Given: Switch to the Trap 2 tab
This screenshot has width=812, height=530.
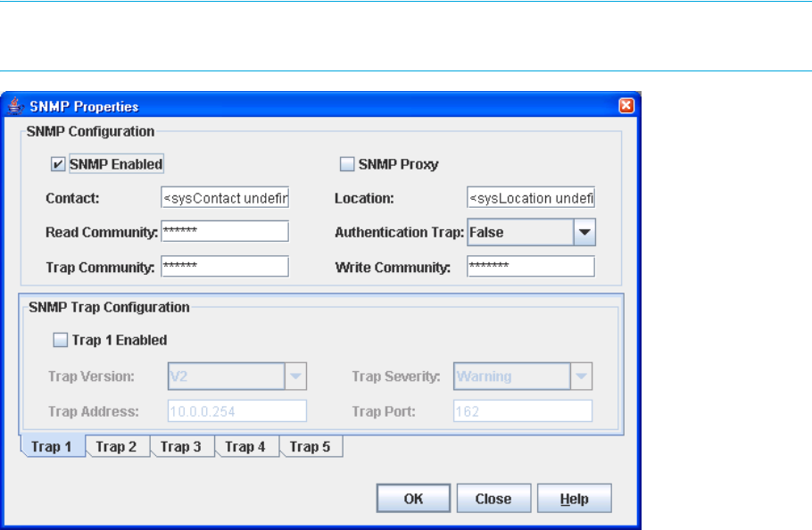Looking at the screenshot, I should point(116,447).
